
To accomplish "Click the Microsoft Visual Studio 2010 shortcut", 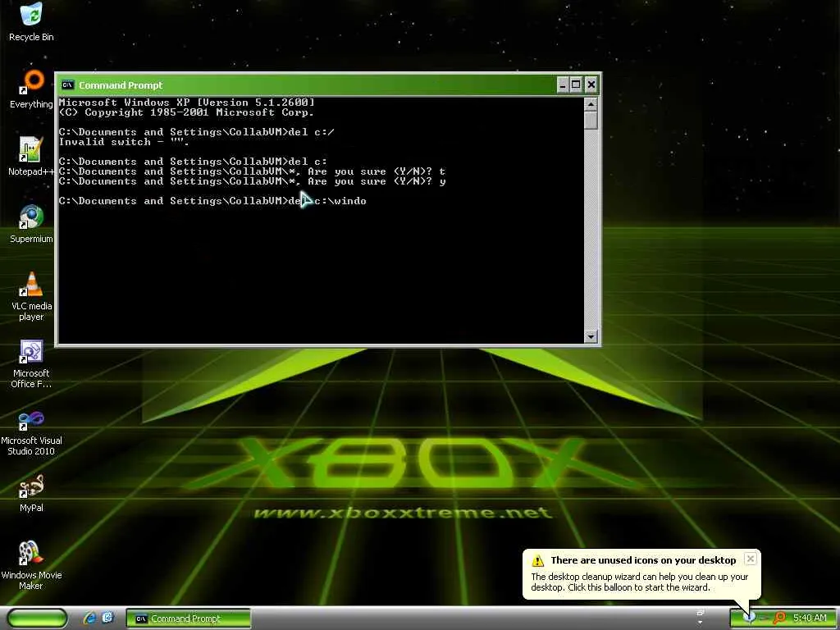I will tap(31, 431).
